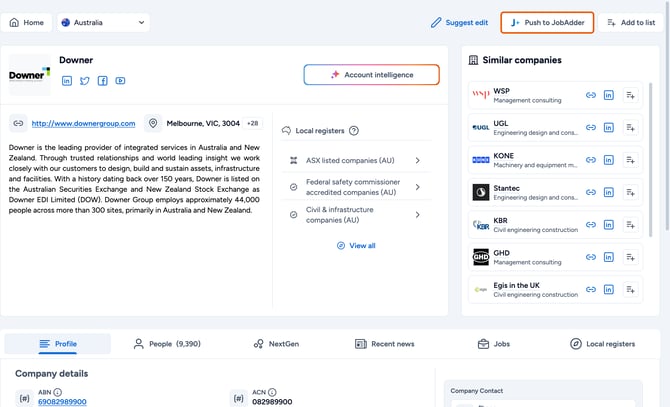The width and height of the screenshot is (670, 407).
Task: Add GHD to list icon
Action: tap(630, 257)
